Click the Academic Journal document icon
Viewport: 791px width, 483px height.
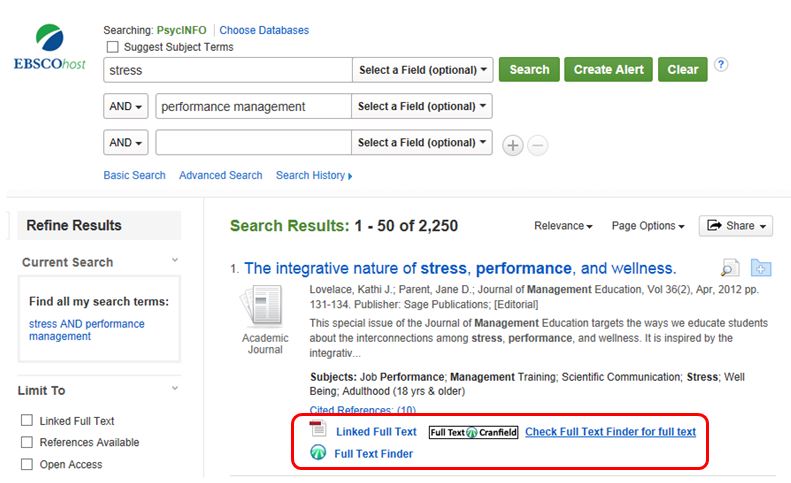pos(265,306)
